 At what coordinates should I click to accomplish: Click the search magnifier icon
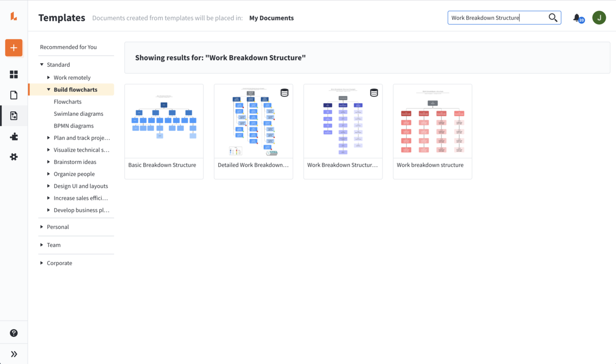[552, 17]
